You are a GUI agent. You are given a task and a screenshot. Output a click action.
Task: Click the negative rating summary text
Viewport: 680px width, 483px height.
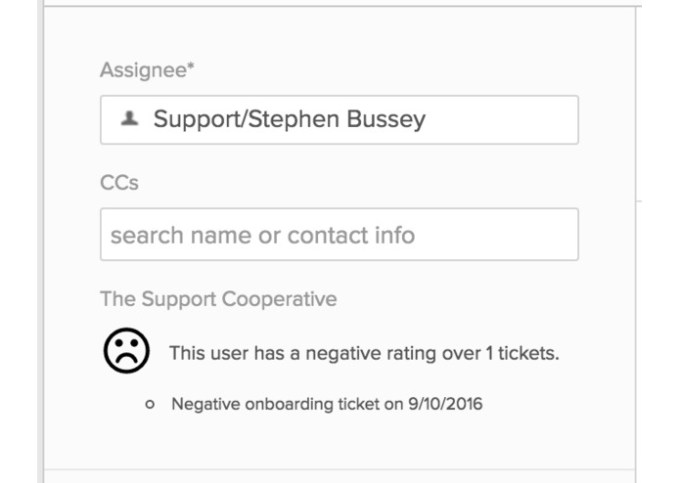(363, 353)
